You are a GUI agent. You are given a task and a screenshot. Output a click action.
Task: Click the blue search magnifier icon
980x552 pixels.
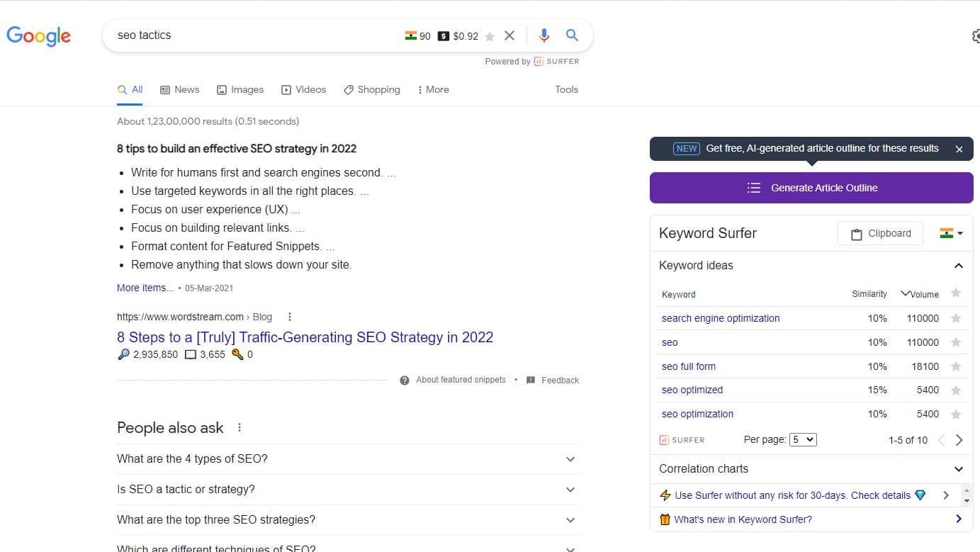click(x=572, y=35)
